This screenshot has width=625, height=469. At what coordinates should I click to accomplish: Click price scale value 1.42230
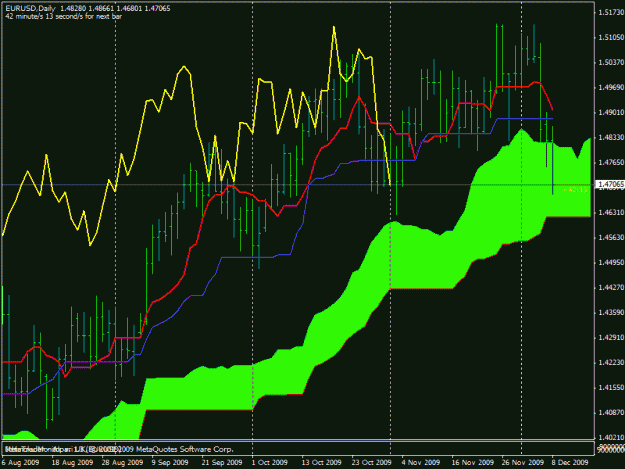(x=611, y=363)
